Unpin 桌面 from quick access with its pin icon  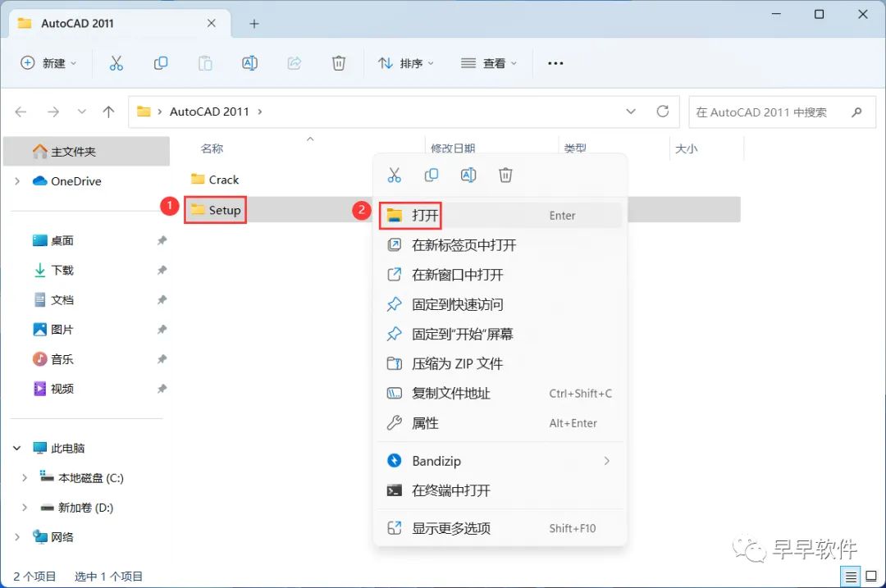[162, 240]
